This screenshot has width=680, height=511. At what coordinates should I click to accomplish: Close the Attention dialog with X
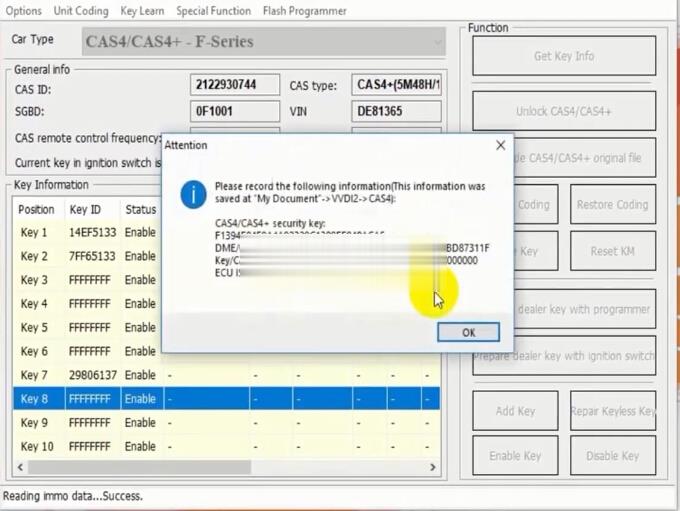coord(500,145)
